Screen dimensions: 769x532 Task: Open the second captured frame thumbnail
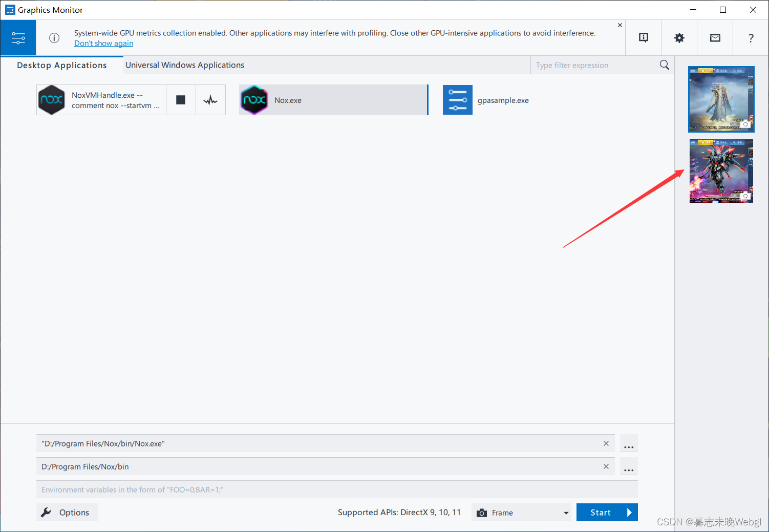pyautogui.click(x=721, y=171)
